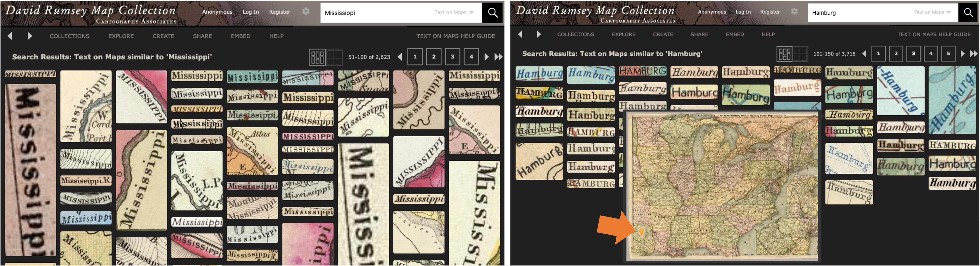Image resolution: width=980 pixels, height=266 pixels.
Task: Click Register in the Hamburg window
Action: point(770,12)
